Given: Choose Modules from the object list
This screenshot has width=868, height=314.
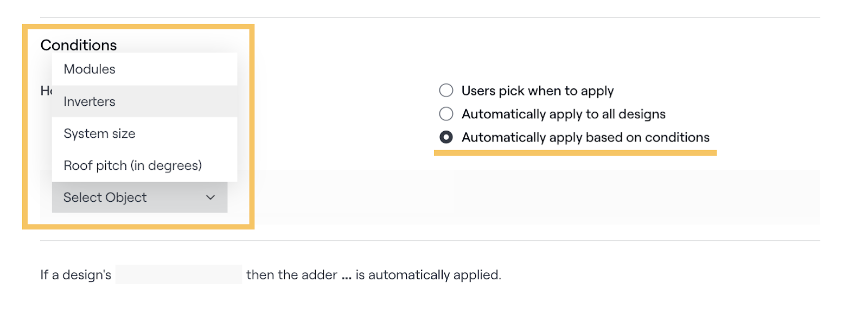Looking at the screenshot, I should pos(90,69).
